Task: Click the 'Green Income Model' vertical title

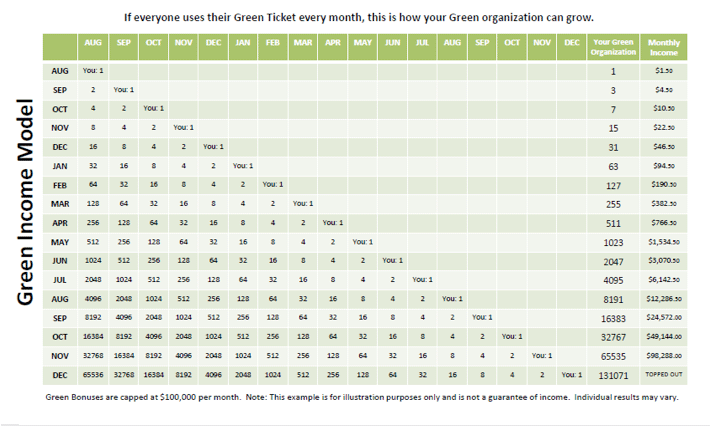Action: pos(25,202)
